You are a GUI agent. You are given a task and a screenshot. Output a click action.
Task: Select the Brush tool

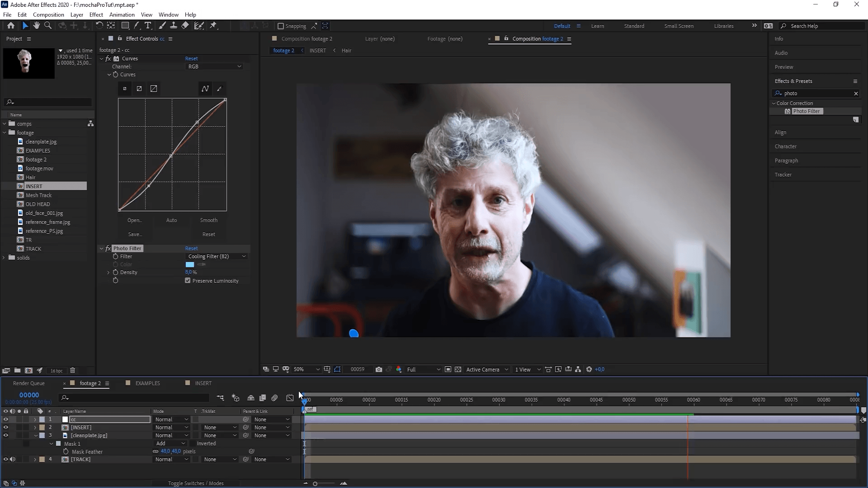coord(162,26)
